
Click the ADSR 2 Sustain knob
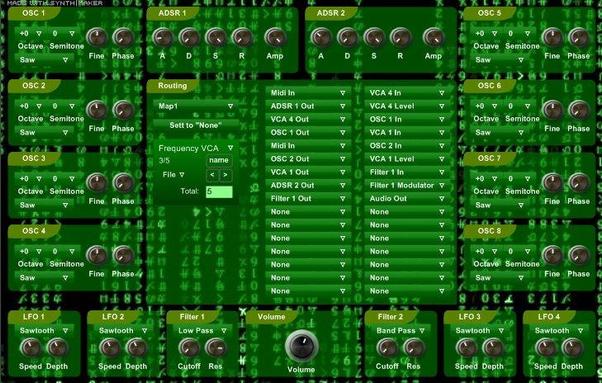tap(374, 37)
